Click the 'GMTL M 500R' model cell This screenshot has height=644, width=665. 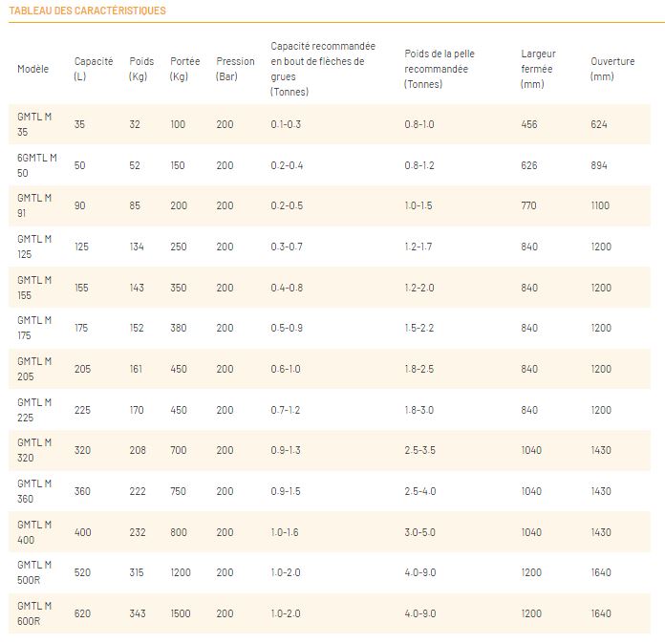(34, 572)
